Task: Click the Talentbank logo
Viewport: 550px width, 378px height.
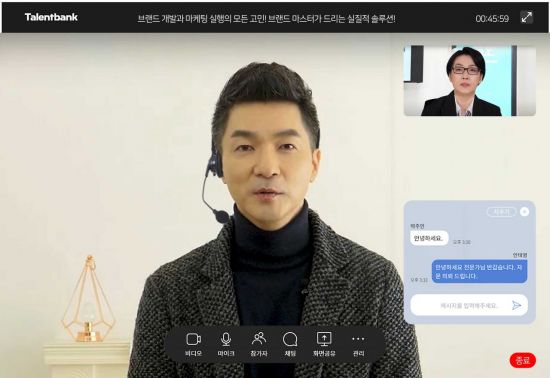Action: 51,17
